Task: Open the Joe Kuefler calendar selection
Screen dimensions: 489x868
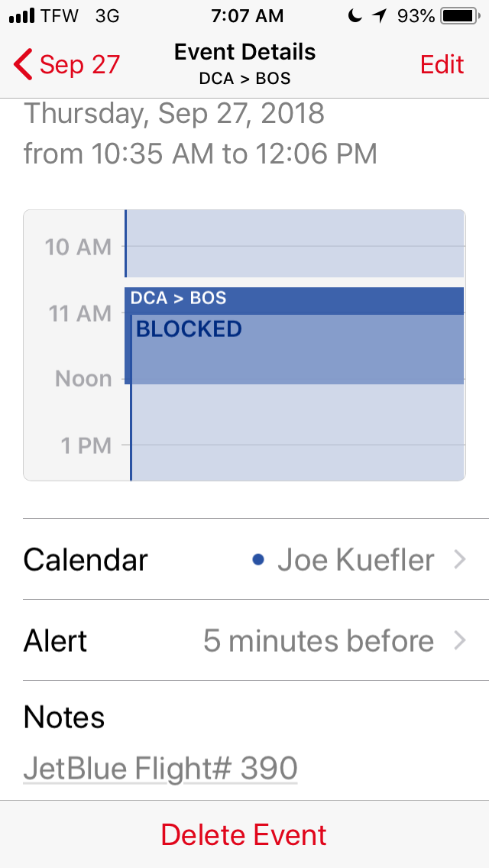Action: 356,560
